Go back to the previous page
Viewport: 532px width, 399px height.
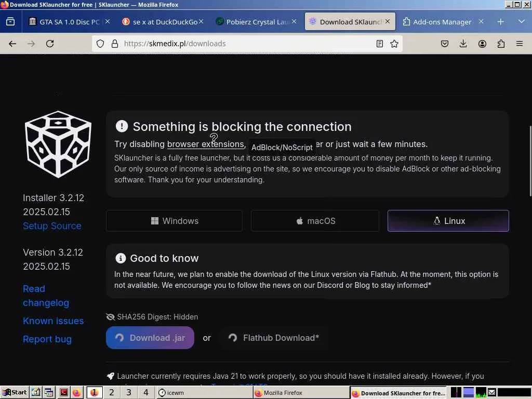12,44
